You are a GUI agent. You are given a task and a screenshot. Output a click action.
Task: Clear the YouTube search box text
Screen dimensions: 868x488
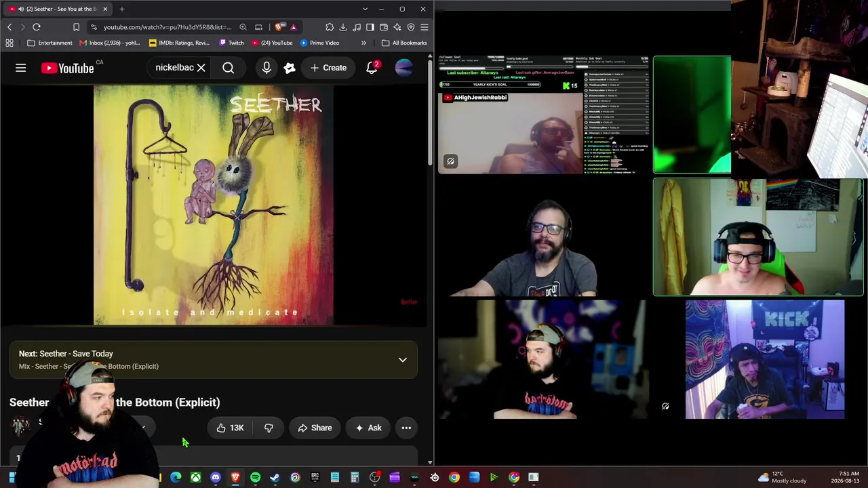tap(201, 68)
